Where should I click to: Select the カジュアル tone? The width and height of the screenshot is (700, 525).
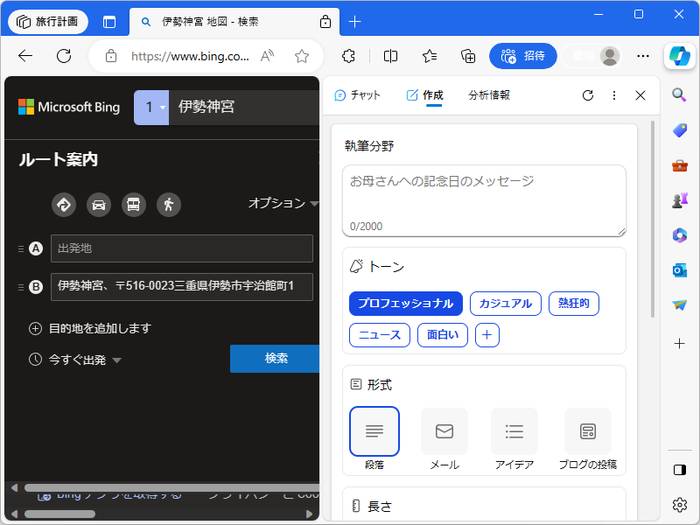505,304
